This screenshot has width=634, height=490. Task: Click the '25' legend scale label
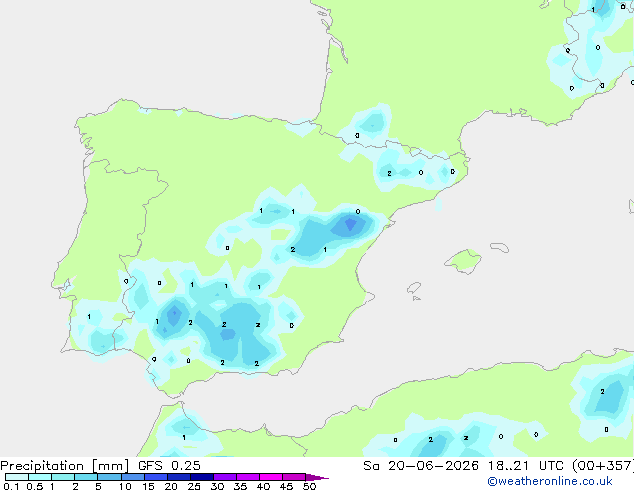tap(194, 486)
